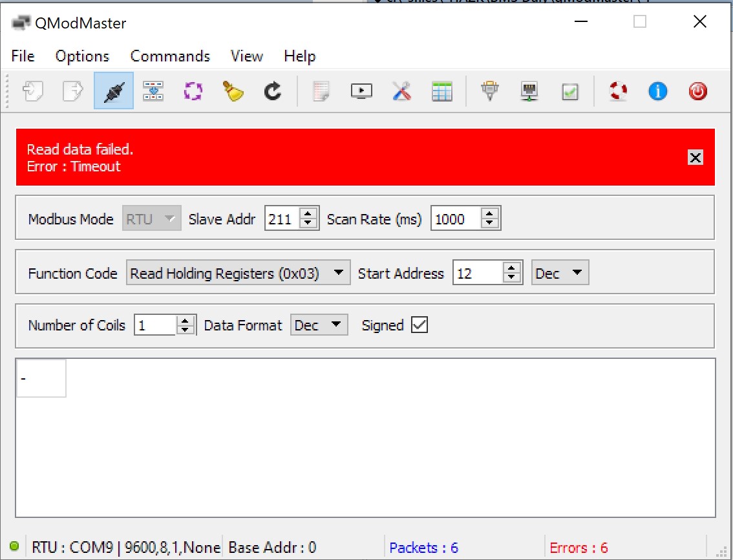
Task: Open the Function Code dropdown
Action: [238, 273]
